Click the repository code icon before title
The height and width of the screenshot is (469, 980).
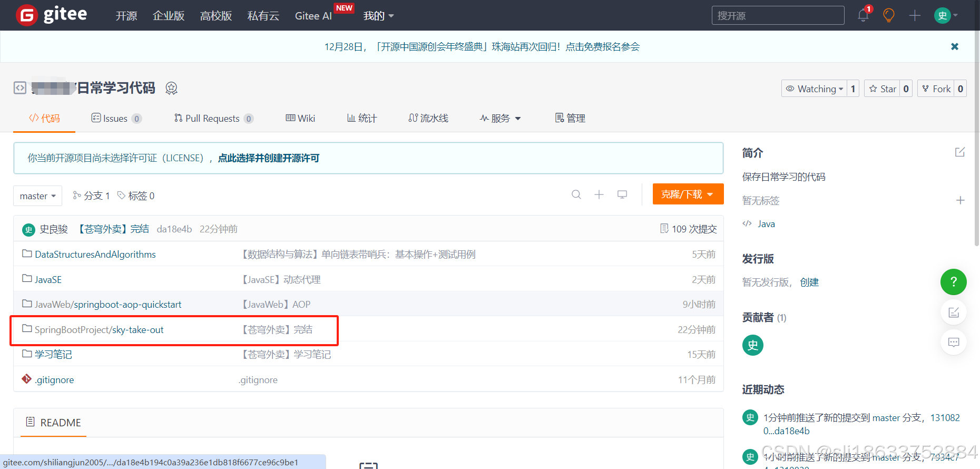[x=20, y=87]
